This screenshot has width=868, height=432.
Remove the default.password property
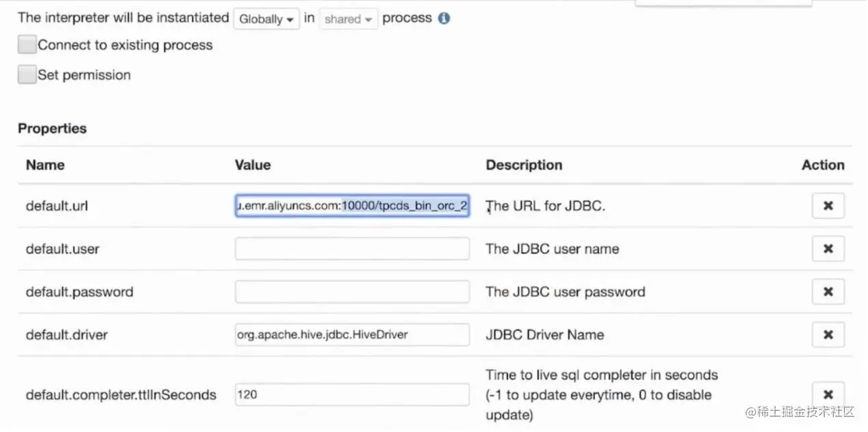(828, 292)
